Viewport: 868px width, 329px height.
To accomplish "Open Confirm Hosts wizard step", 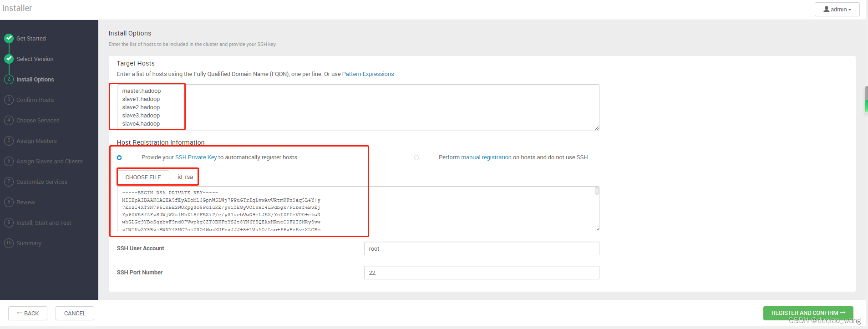I will [35, 100].
